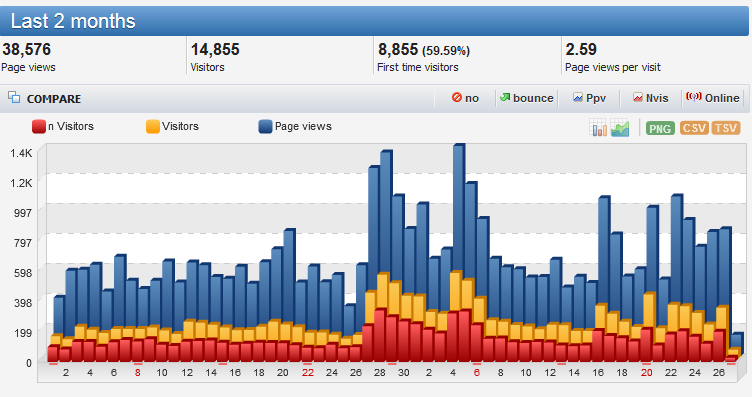This screenshot has width=752, height=397.
Task: Click the tallest blue page views bar
Action: pyautogui.click(x=458, y=209)
